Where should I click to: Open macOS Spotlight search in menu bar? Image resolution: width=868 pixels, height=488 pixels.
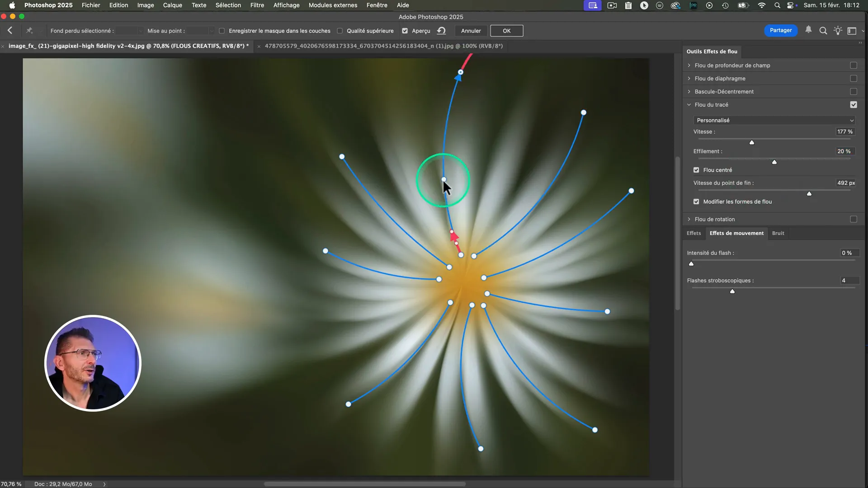coord(777,5)
